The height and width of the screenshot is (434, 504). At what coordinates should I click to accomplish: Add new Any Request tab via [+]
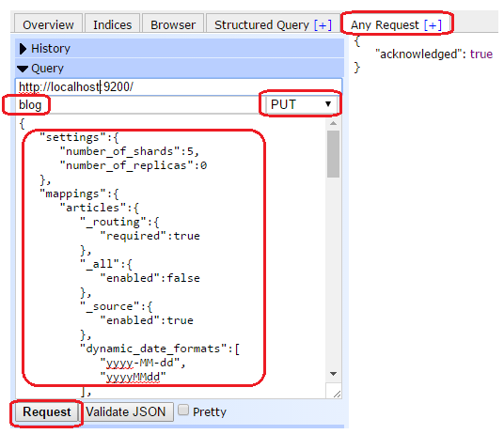pyautogui.click(x=433, y=24)
